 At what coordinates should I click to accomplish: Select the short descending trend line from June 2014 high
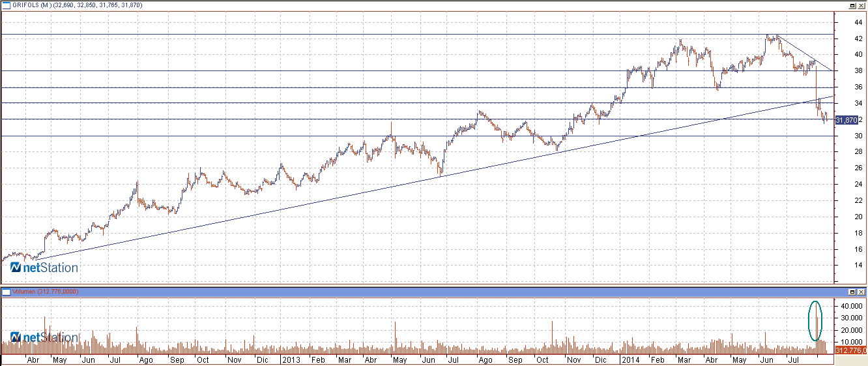(805, 52)
